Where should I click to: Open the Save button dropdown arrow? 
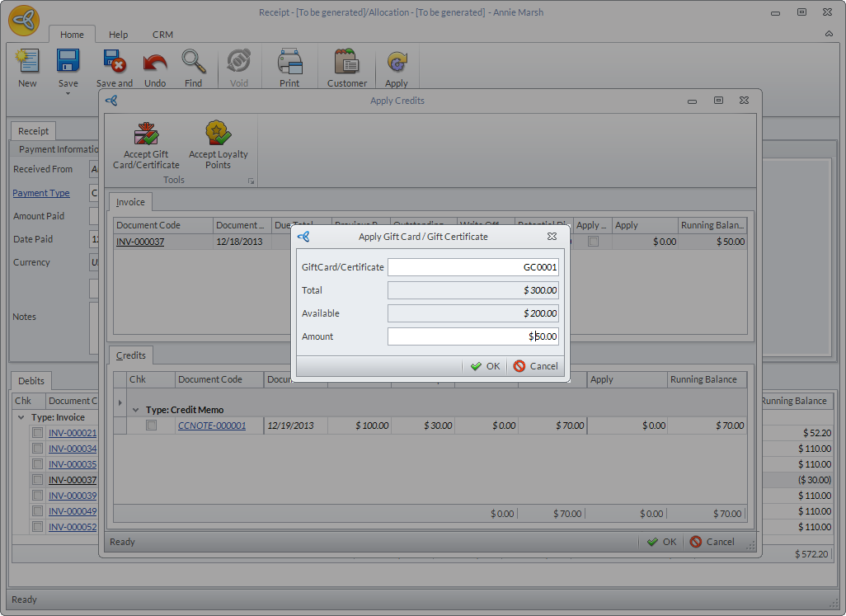pyautogui.click(x=68, y=93)
